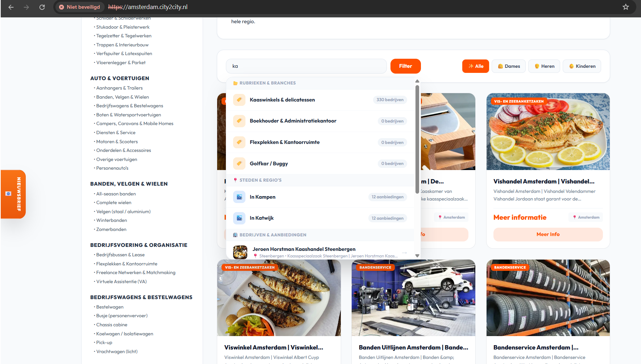Image resolution: width=641 pixels, height=364 pixels.
Task: Open Banden Uitlijnen Amsterdam card title
Action: pos(413,347)
